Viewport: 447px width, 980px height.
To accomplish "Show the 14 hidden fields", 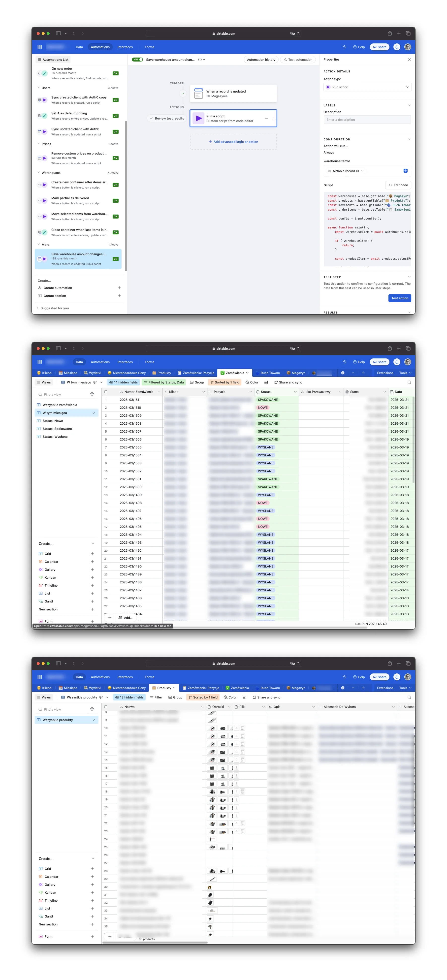I will click(123, 382).
